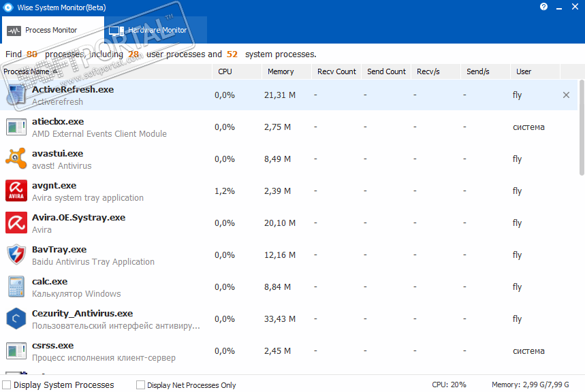Click the Hardware Monitor computer icon

pyautogui.click(x=116, y=31)
